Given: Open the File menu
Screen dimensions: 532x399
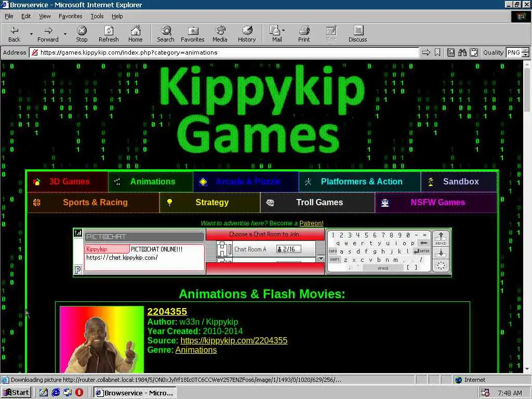Looking at the screenshot, I should pos(9,16).
